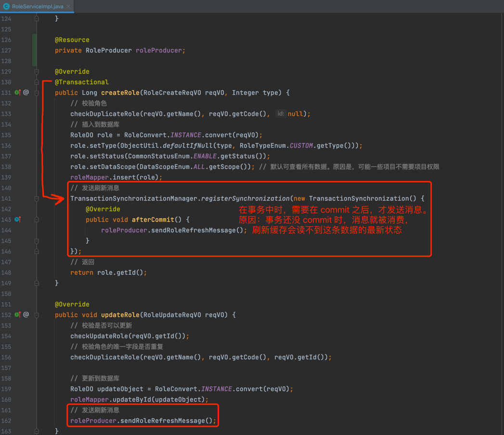Image resolution: width=504 pixels, height=435 pixels.
Task: Click the @ gutter icon on line 131
Action: pyautogui.click(x=26, y=92)
